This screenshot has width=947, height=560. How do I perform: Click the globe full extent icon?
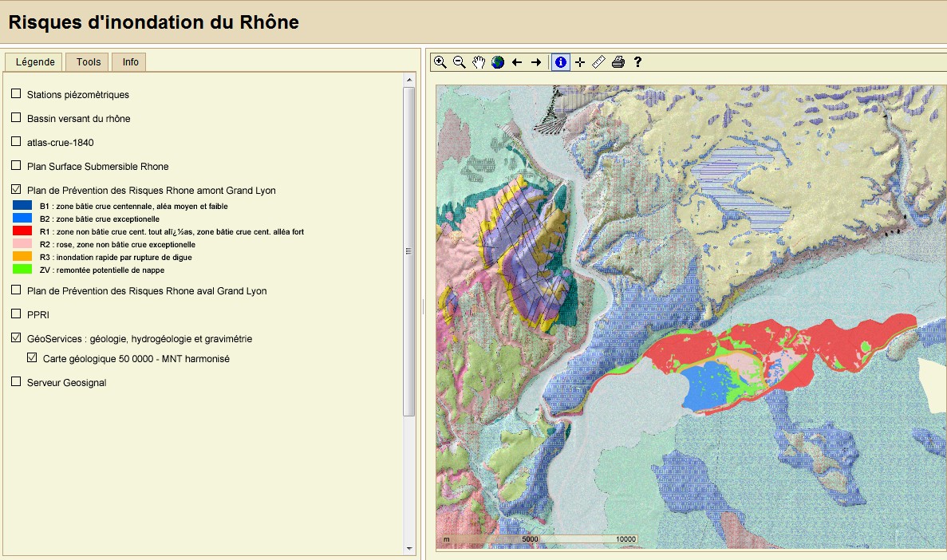pyautogui.click(x=498, y=62)
